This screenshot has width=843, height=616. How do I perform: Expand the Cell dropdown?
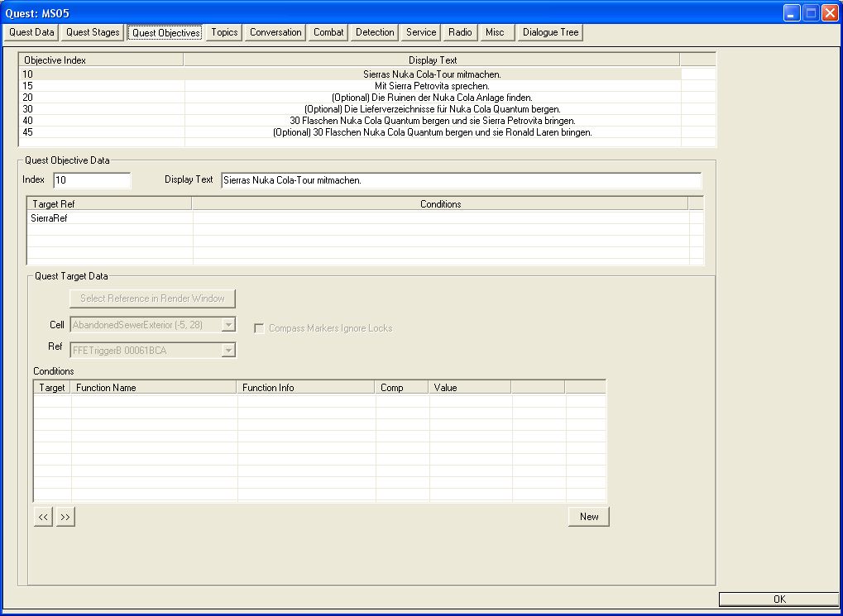[229, 325]
